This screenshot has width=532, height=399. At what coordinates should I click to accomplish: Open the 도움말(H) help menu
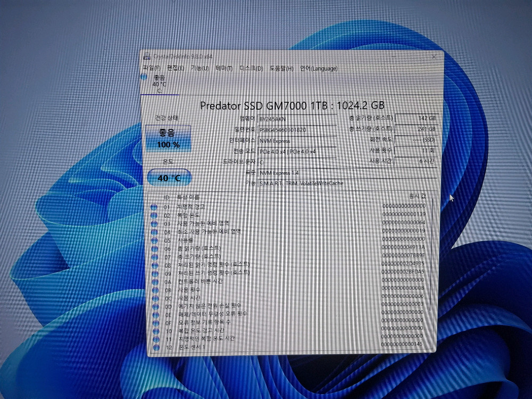(281, 69)
